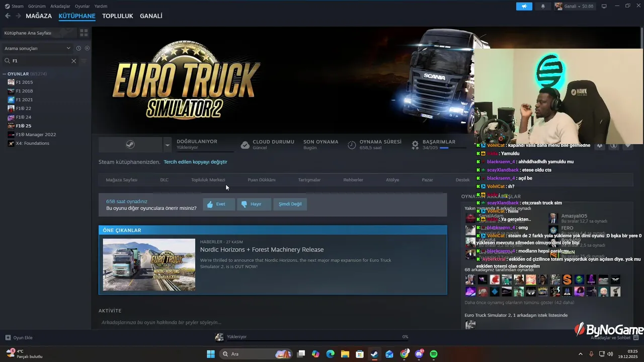Go to the GANALİ profile tab
This screenshot has width=644, height=362.
coord(151,16)
